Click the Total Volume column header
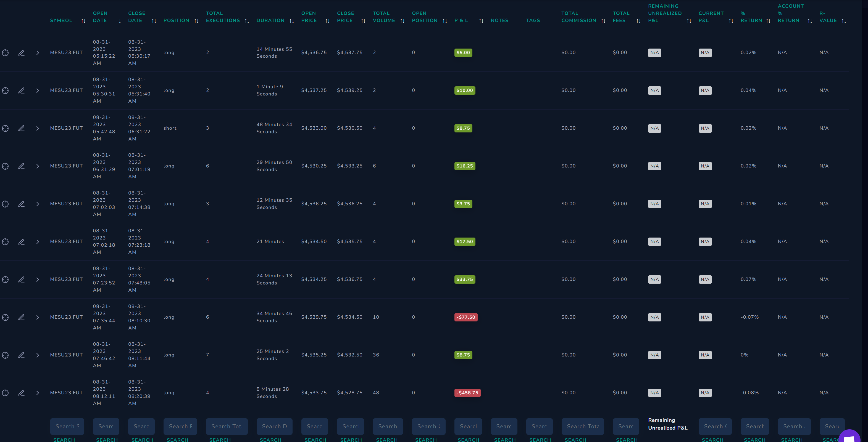Screen dimensions: 868x442 pos(384,17)
